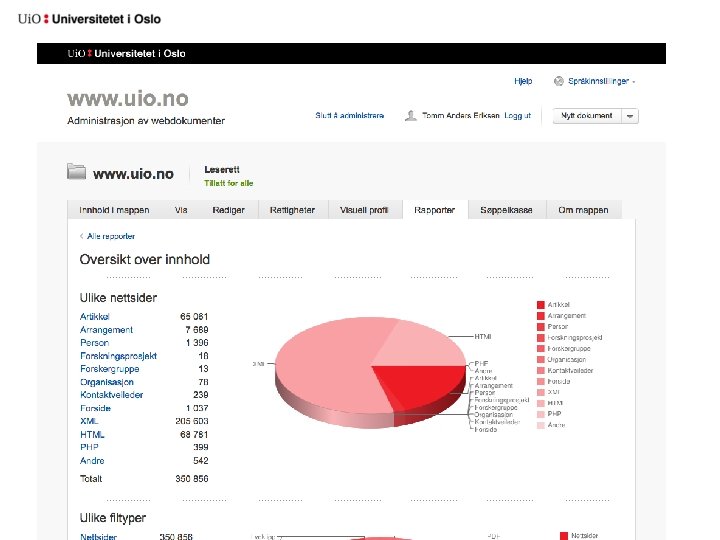Switch to the Innhold i mappen tab
Screen dimensions: 720x540
114,210
